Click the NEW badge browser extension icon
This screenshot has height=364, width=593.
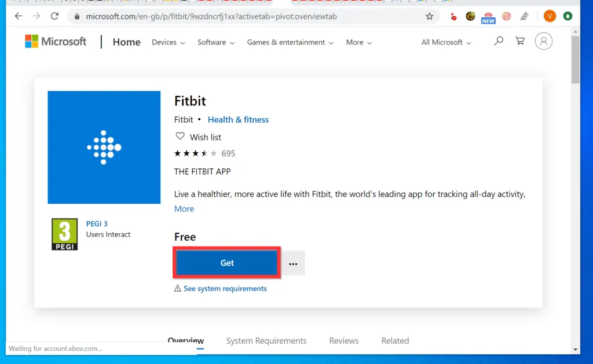pos(488,16)
